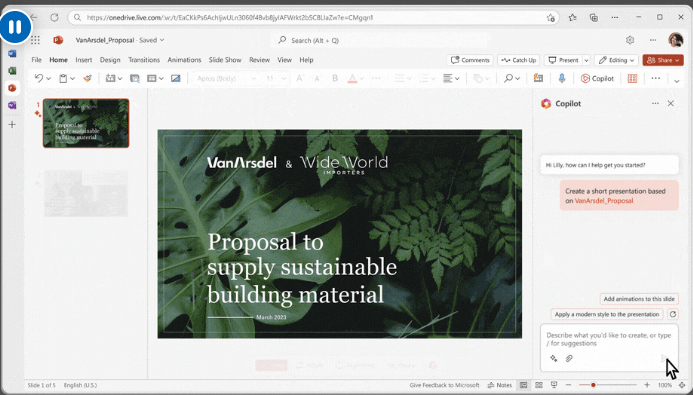693x395 pixels.
Task: Switch to the Insert tab
Action: (84, 60)
